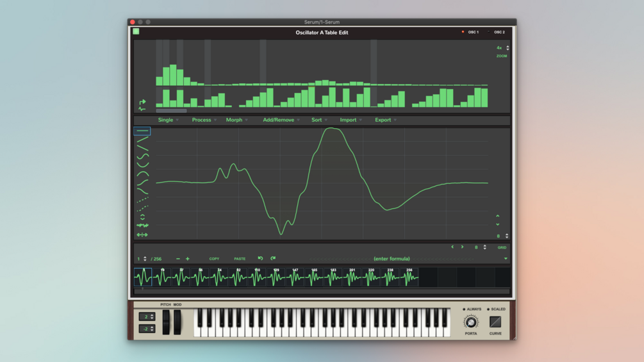Click the FFT harmonic bins scrollbar
This screenshot has width=644, height=362.
tap(171, 110)
